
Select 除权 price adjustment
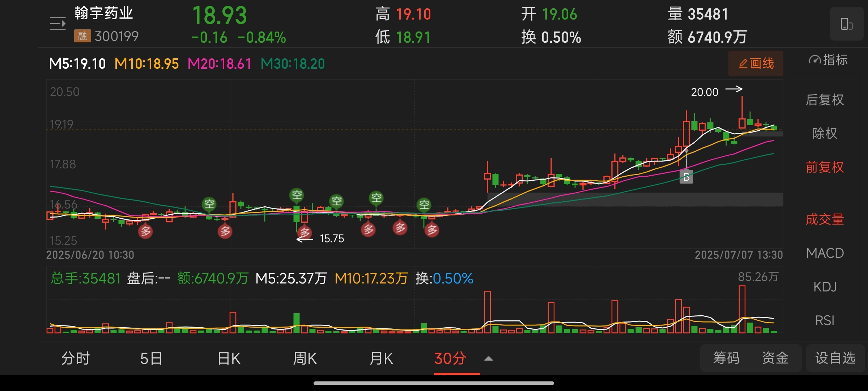825,134
